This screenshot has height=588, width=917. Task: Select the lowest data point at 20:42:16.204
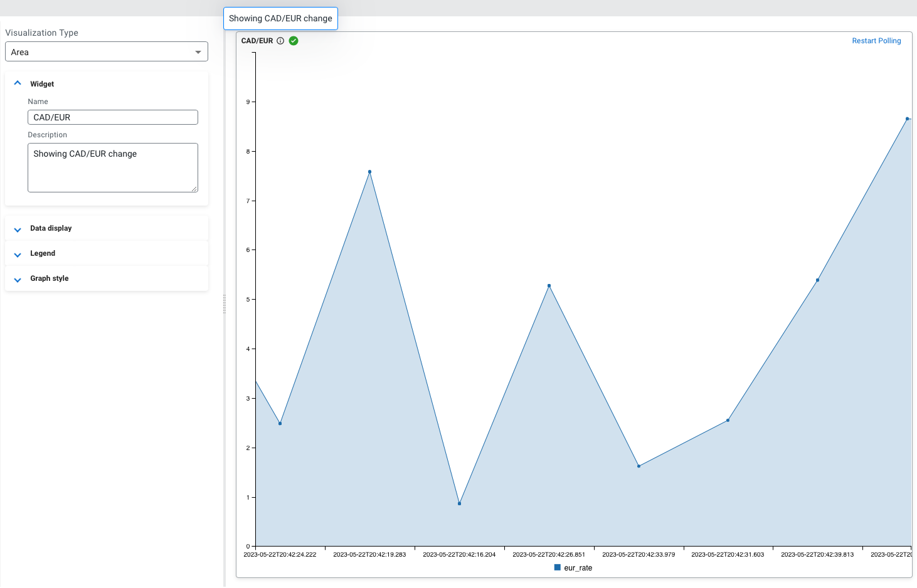[x=459, y=503]
